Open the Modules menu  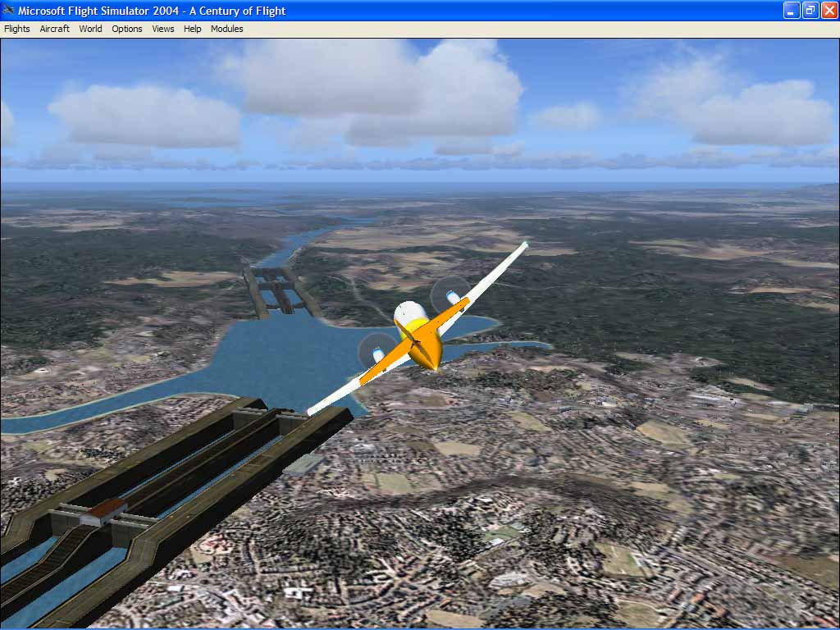point(226,29)
